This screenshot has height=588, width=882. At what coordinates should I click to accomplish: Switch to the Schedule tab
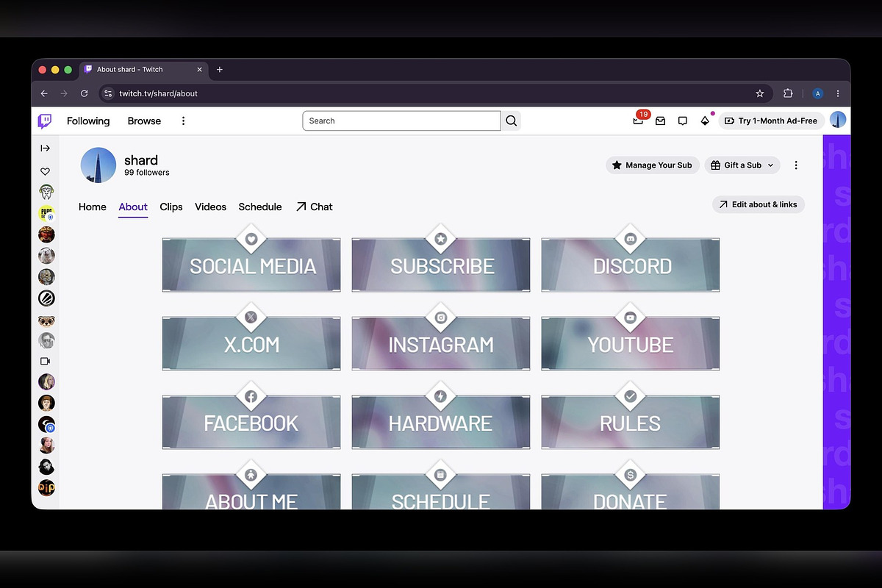coord(260,207)
